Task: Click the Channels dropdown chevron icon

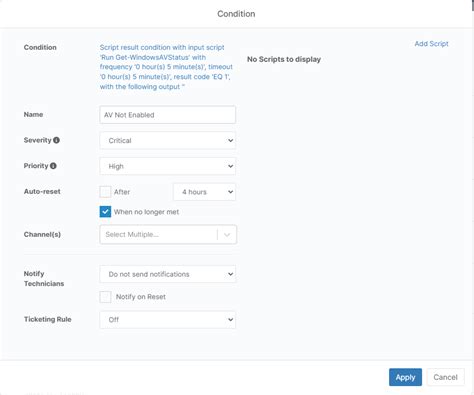Action: click(227, 235)
